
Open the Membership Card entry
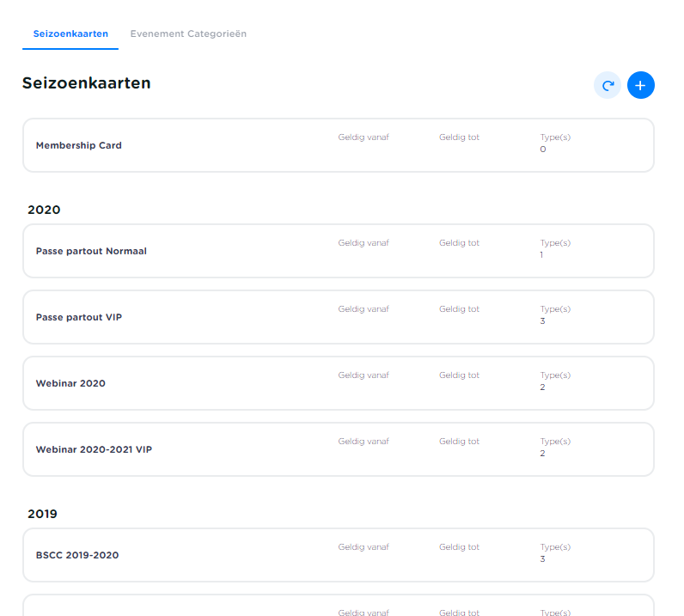(x=79, y=145)
